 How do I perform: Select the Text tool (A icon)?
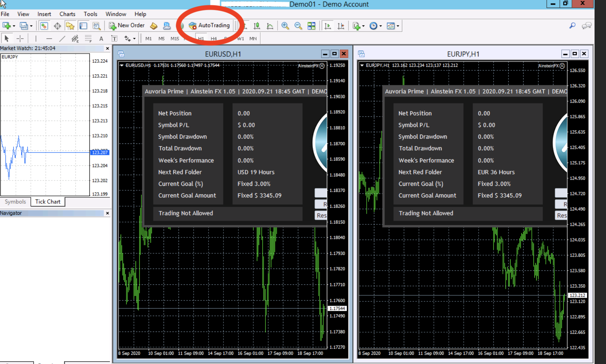point(101,38)
